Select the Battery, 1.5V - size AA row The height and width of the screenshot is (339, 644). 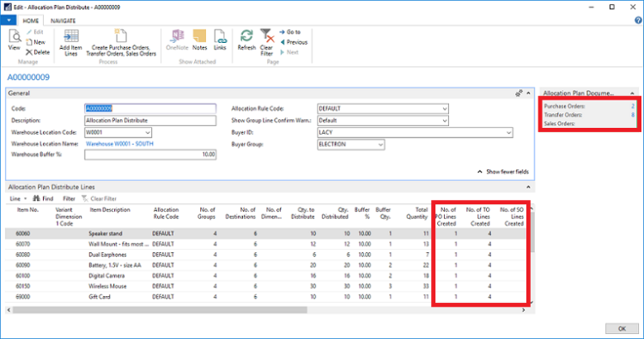coord(265,265)
